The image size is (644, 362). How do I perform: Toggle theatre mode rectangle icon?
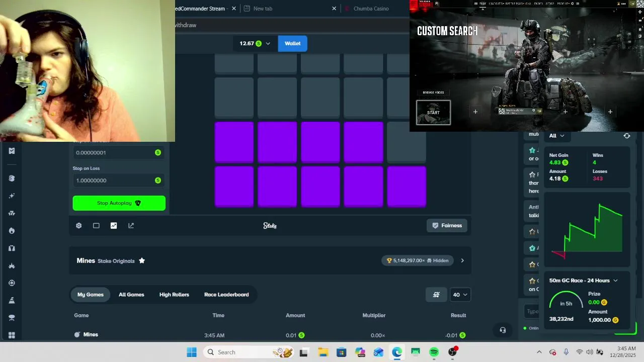96,226
